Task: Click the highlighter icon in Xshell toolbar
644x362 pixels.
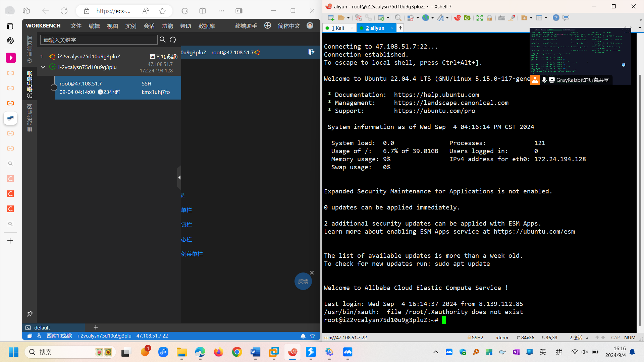Action: click(x=512, y=18)
